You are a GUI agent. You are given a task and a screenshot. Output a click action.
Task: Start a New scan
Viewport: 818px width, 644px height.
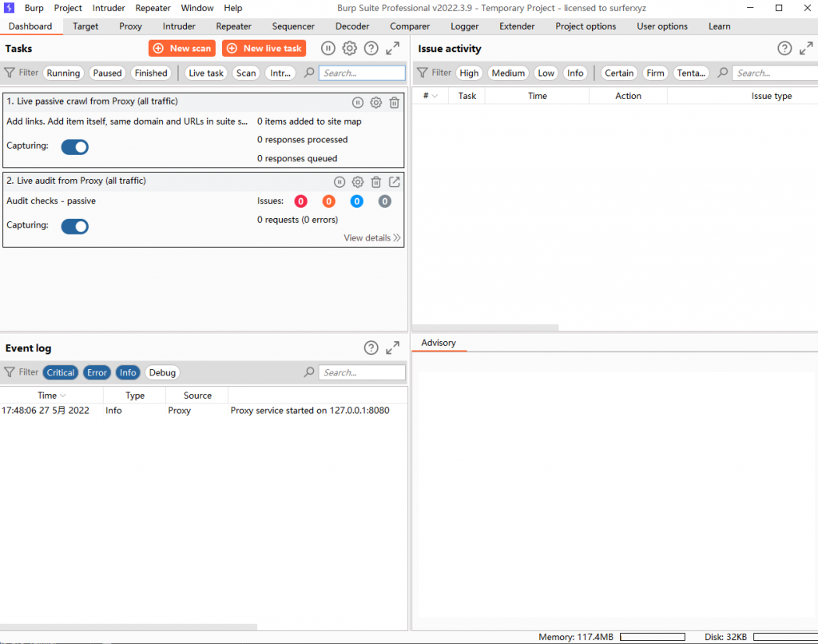click(182, 49)
